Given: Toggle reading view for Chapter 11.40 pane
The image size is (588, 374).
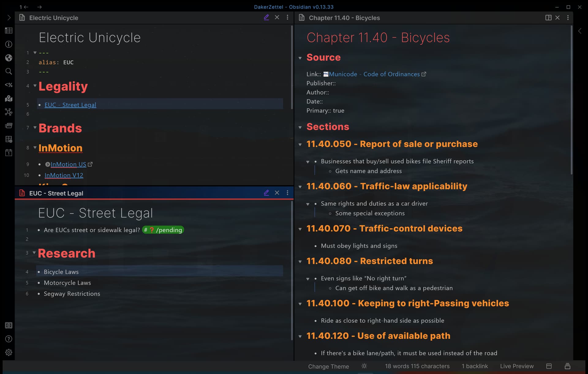Looking at the screenshot, I should [x=548, y=18].
